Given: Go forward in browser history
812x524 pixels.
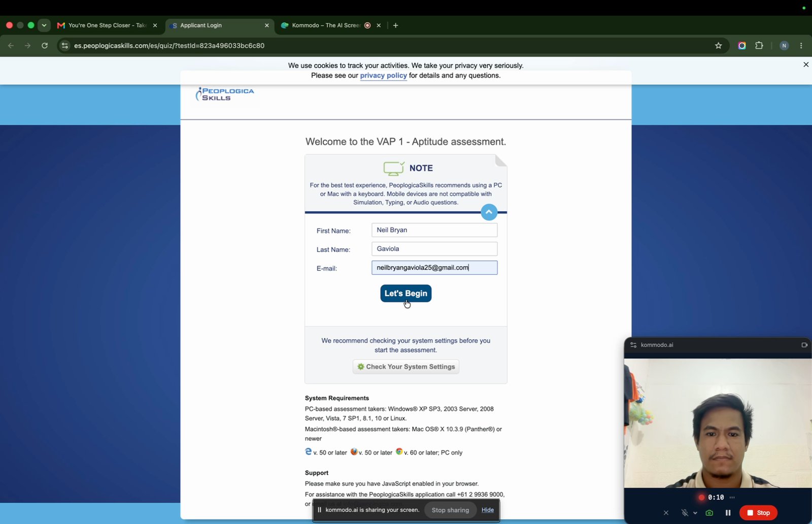Looking at the screenshot, I should click(27, 46).
